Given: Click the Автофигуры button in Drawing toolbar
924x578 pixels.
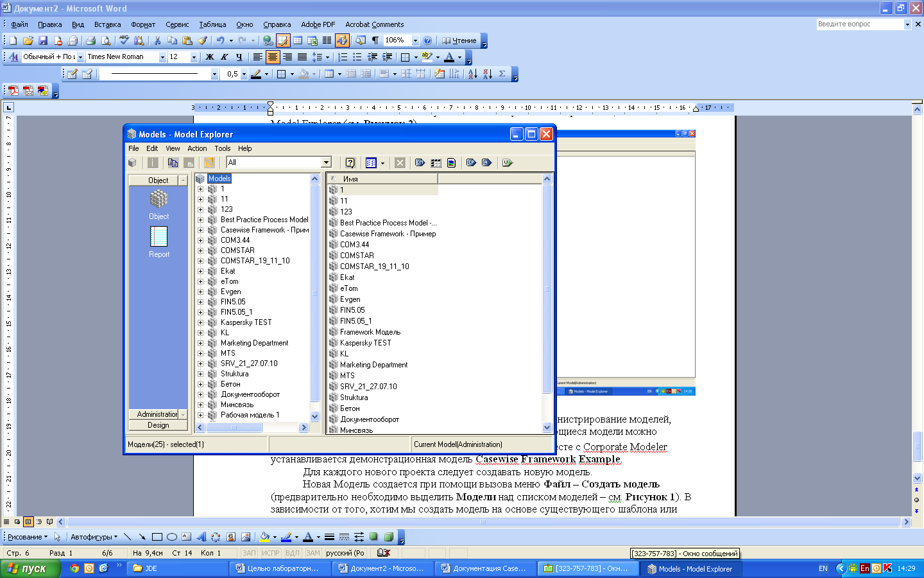Looking at the screenshot, I should (x=94, y=537).
